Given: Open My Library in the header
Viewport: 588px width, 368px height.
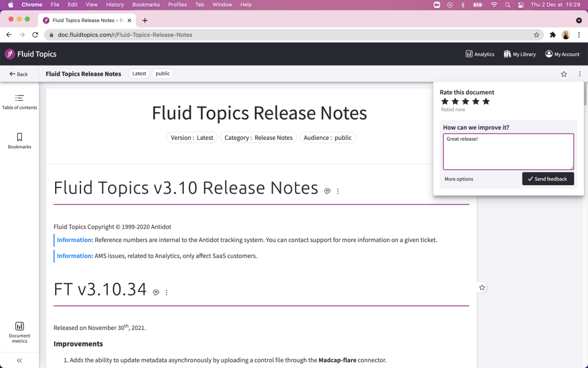Looking at the screenshot, I should 520,53.
